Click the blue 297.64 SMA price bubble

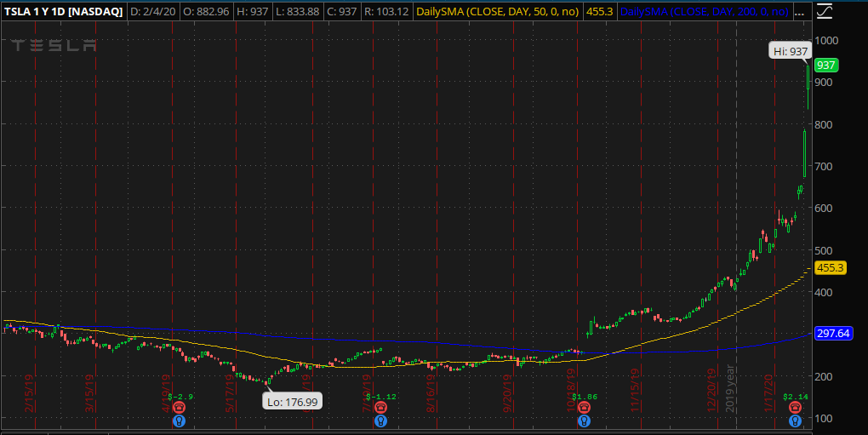[833, 334]
